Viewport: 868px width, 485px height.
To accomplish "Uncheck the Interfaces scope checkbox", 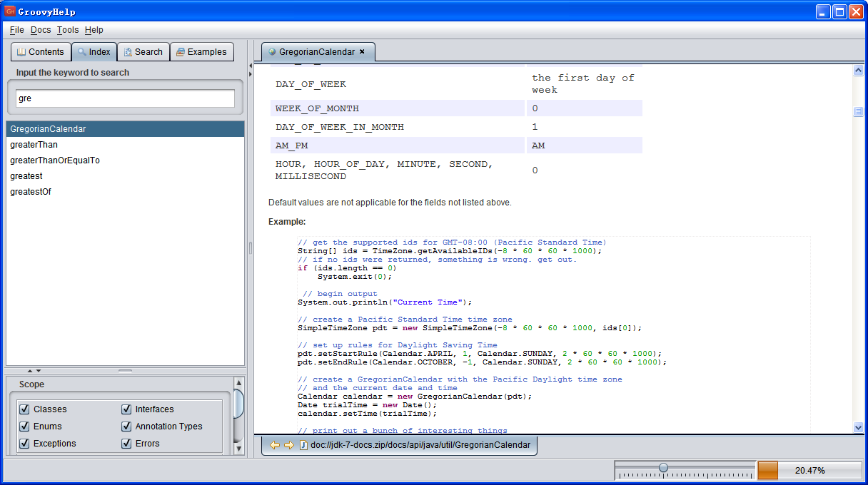I will click(x=126, y=409).
